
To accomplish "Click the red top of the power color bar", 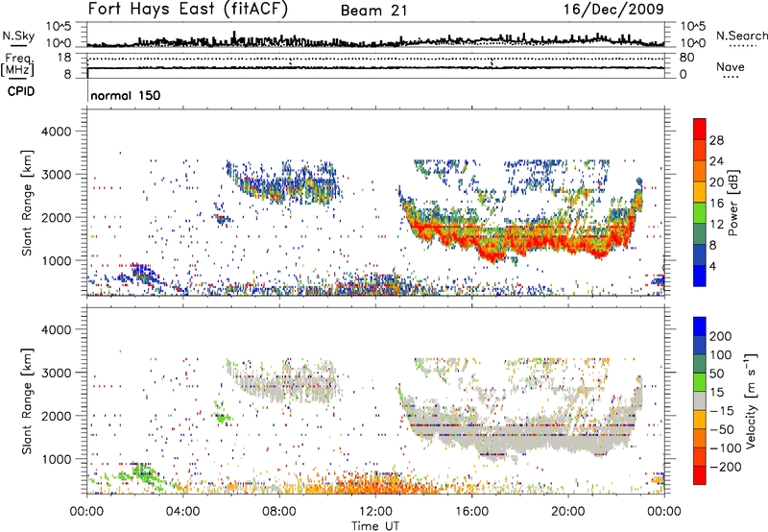I will tap(700, 128).
